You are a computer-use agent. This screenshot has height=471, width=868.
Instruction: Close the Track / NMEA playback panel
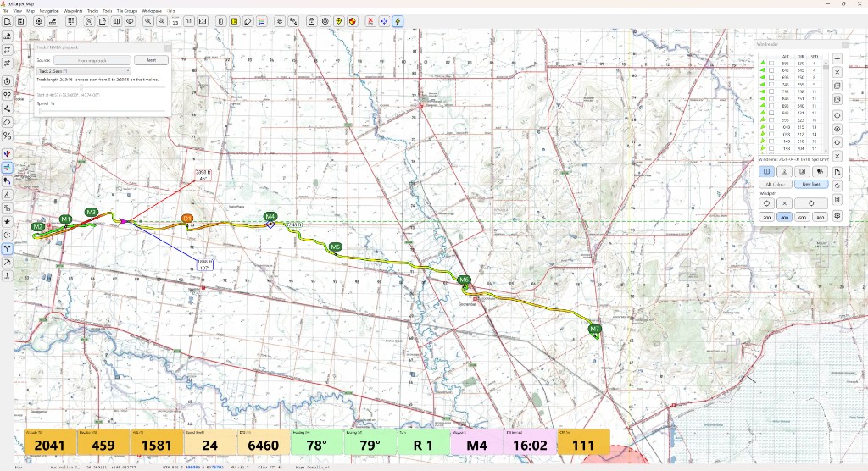(167, 47)
